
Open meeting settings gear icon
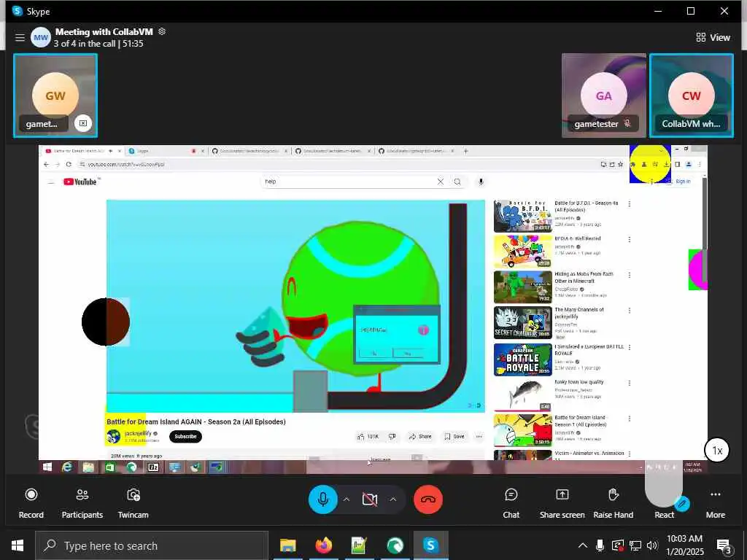coord(162,31)
